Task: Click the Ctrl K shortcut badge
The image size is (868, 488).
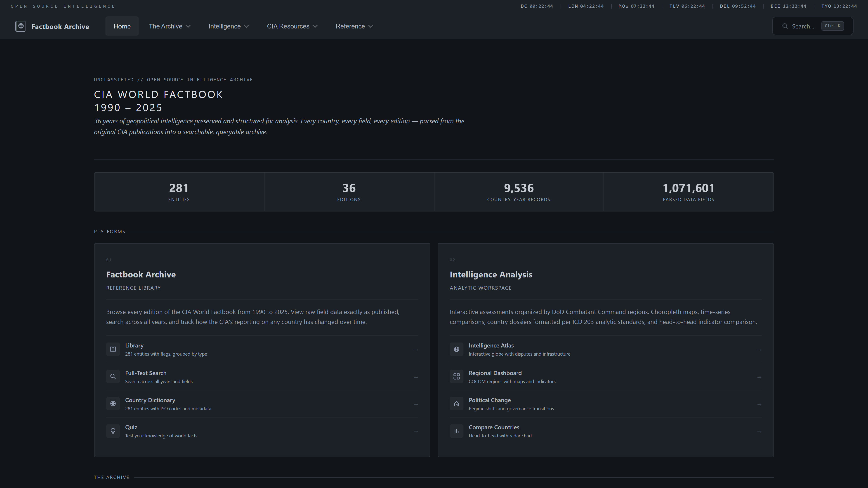Action: click(832, 26)
